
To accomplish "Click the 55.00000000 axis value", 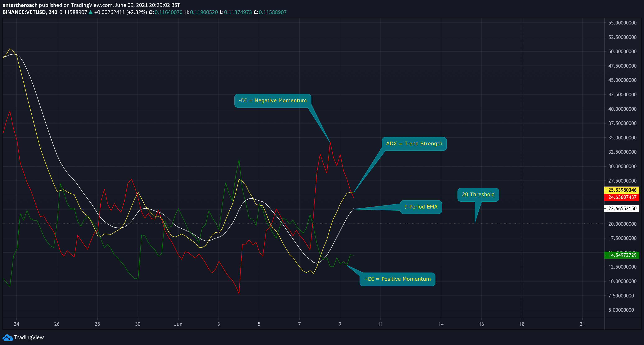I will 622,23.
